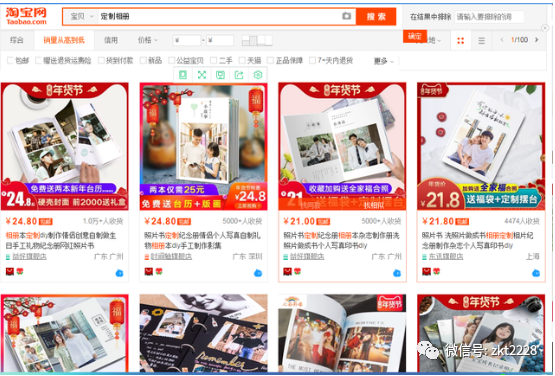This screenshot has width=555, height=376.
Task: Focus the minimum price input field
Action: point(187,40)
